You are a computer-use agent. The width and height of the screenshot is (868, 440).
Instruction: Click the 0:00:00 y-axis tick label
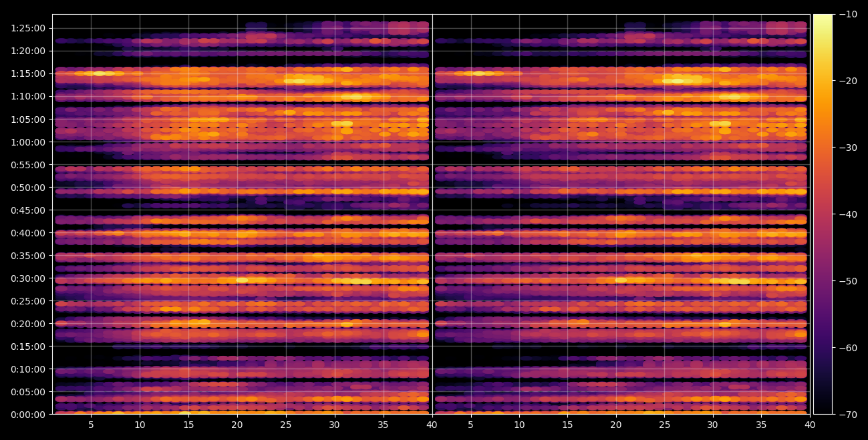27,414
